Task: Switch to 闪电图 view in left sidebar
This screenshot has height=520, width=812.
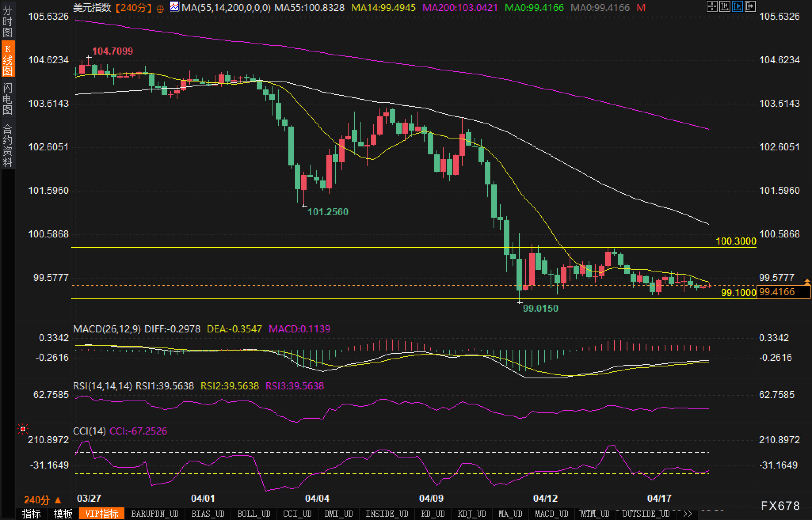Action: tap(8, 99)
